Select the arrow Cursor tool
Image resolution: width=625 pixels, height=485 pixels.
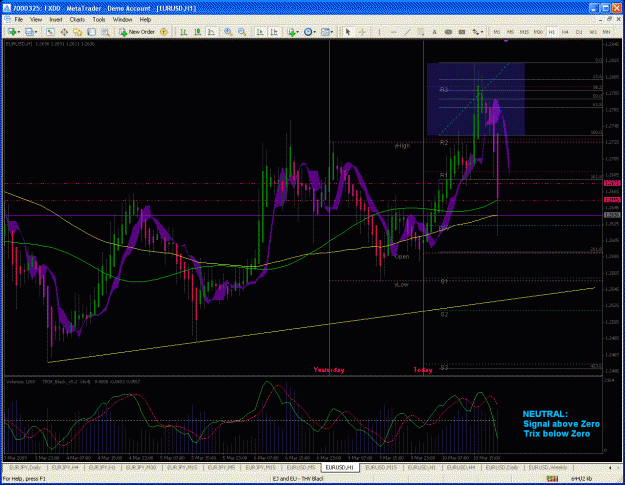348,32
